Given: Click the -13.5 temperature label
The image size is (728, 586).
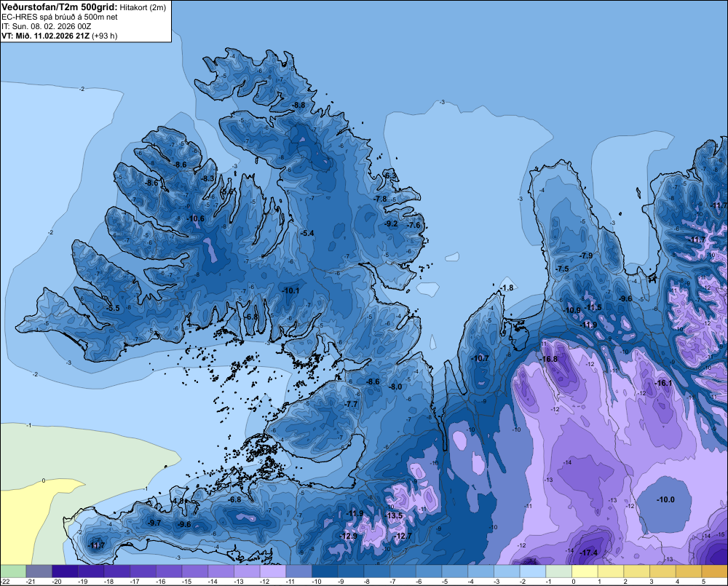Looking at the screenshot, I should click(394, 516).
